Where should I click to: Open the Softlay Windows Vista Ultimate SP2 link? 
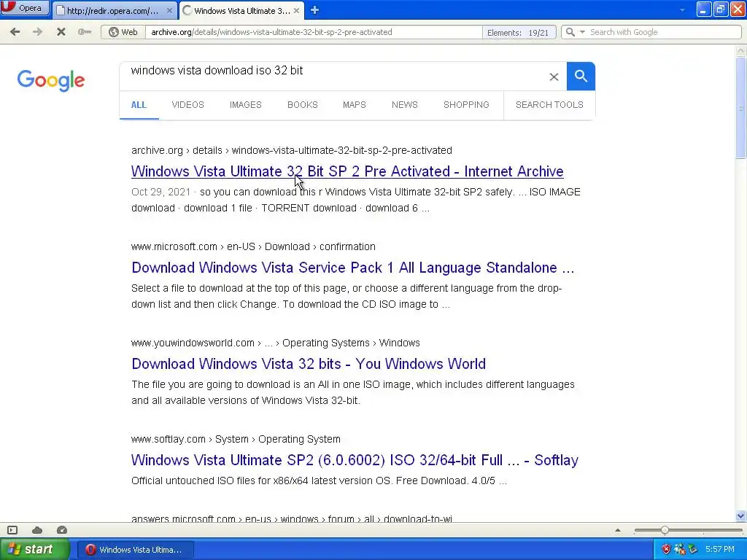(x=355, y=460)
